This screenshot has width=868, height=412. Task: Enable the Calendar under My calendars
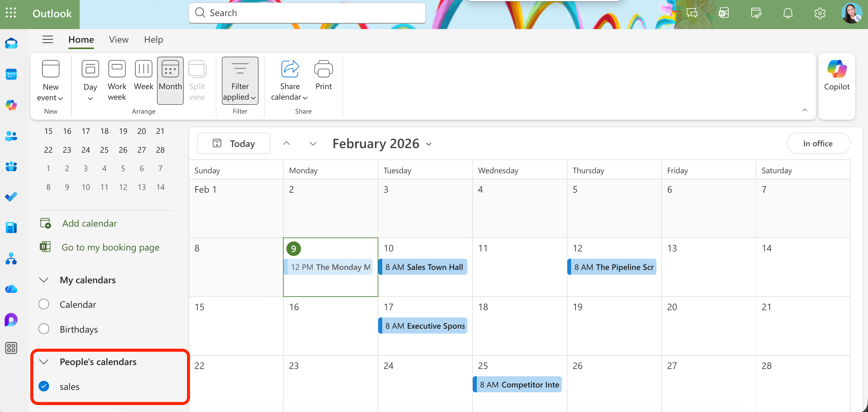click(x=44, y=304)
